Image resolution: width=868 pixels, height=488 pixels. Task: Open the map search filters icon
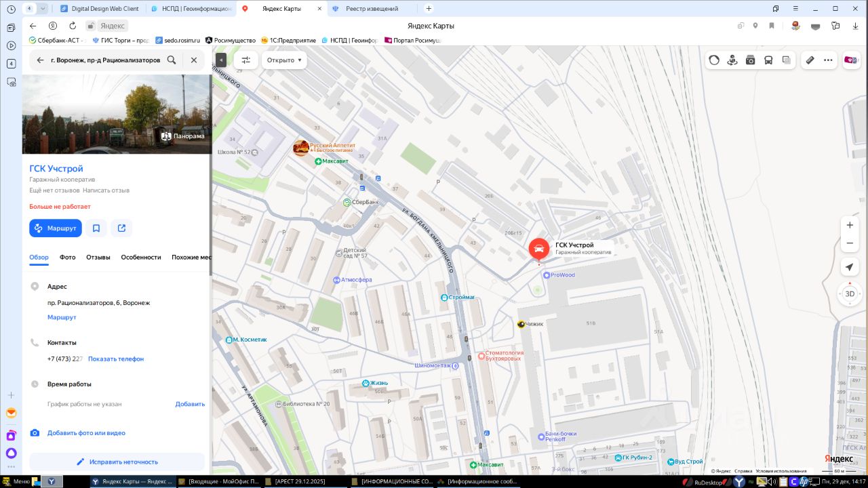245,60
